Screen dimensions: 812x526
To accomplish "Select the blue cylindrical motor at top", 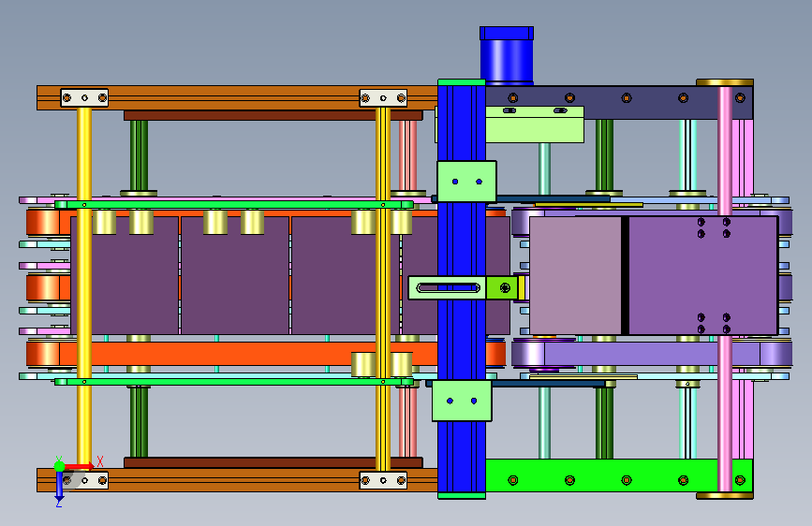I will click(x=506, y=55).
